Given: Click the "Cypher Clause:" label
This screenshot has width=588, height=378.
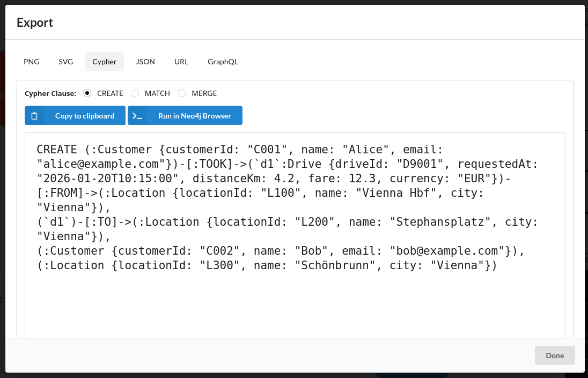Looking at the screenshot, I should [50, 93].
